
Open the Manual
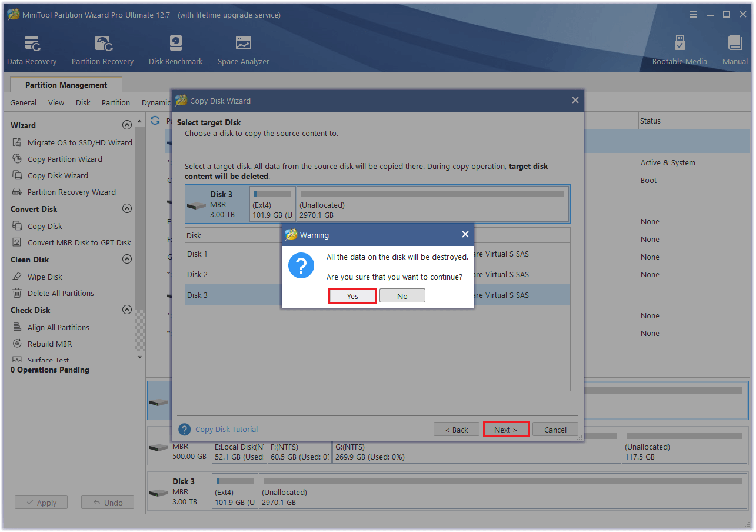pyautogui.click(x=735, y=50)
